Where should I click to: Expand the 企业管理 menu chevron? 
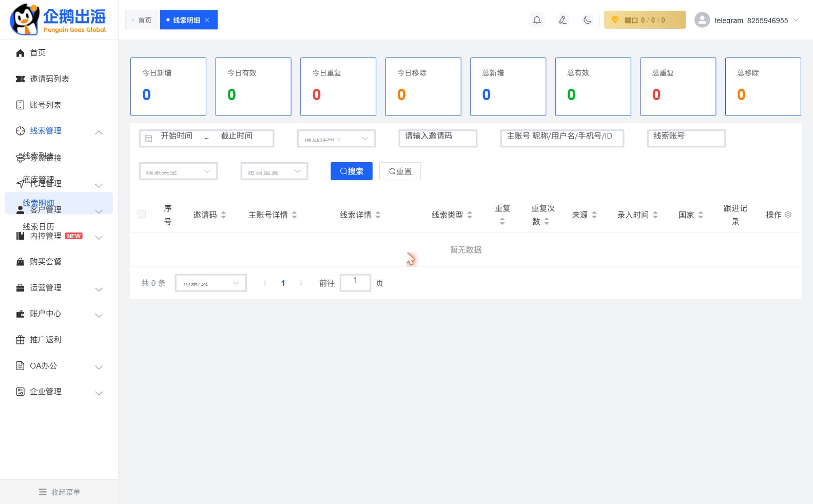[x=99, y=393]
